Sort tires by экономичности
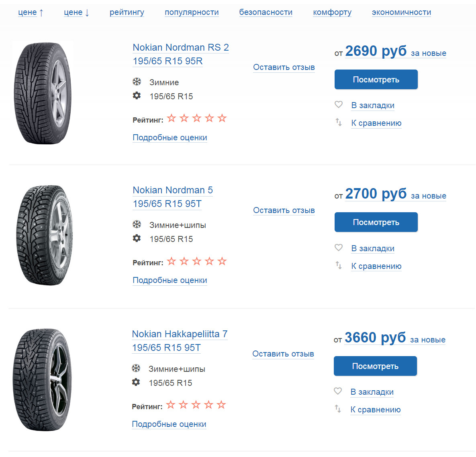The image size is (476, 457). click(x=401, y=12)
